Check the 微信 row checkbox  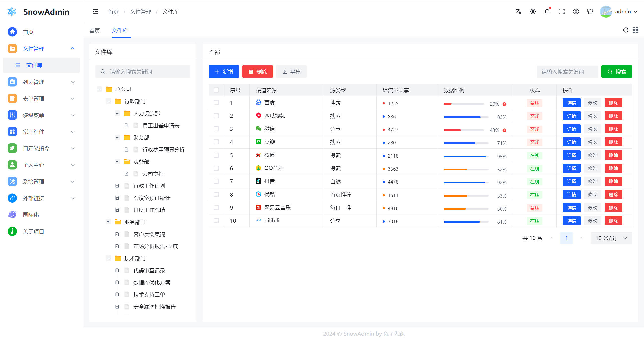(x=216, y=129)
